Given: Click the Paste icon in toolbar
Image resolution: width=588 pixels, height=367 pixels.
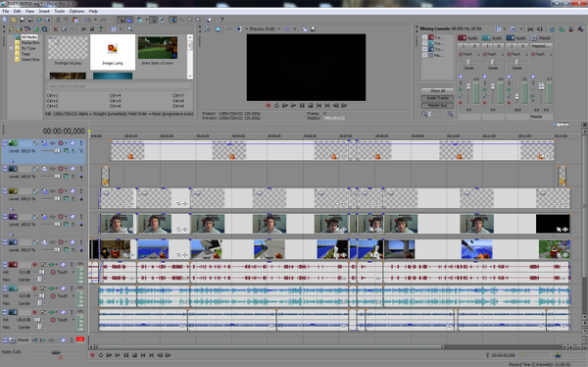Looking at the screenshot, I should click(x=75, y=20).
